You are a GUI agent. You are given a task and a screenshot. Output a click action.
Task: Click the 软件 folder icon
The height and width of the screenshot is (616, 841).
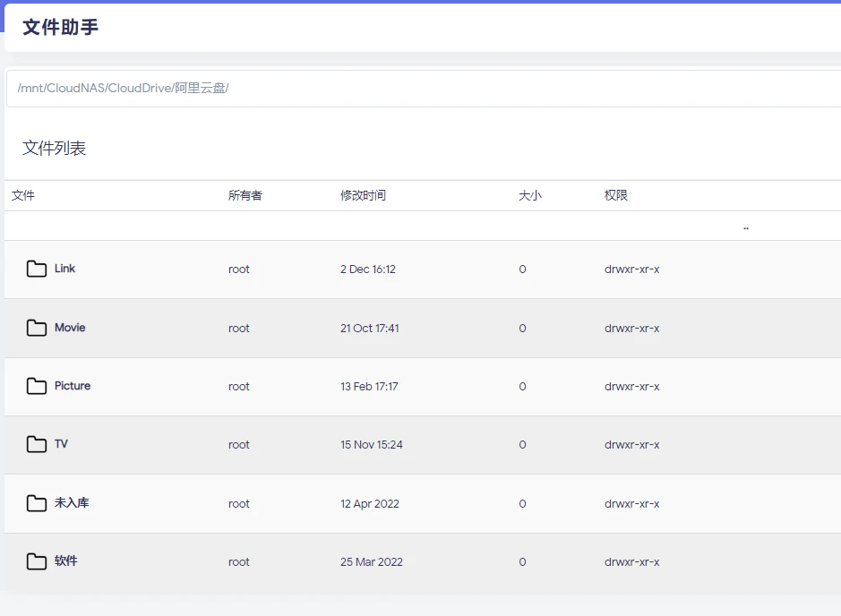point(37,562)
